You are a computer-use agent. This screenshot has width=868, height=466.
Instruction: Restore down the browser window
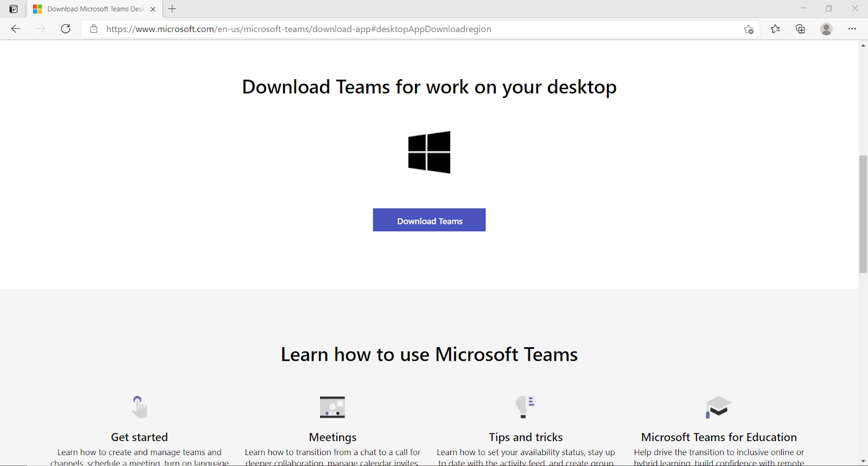(829, 9)
